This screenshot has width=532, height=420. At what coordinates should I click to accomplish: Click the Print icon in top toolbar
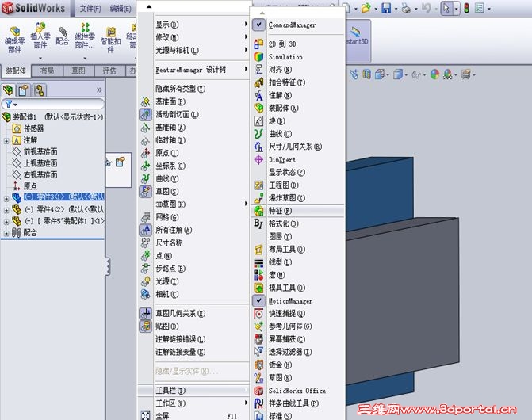(x=406, y=8)
